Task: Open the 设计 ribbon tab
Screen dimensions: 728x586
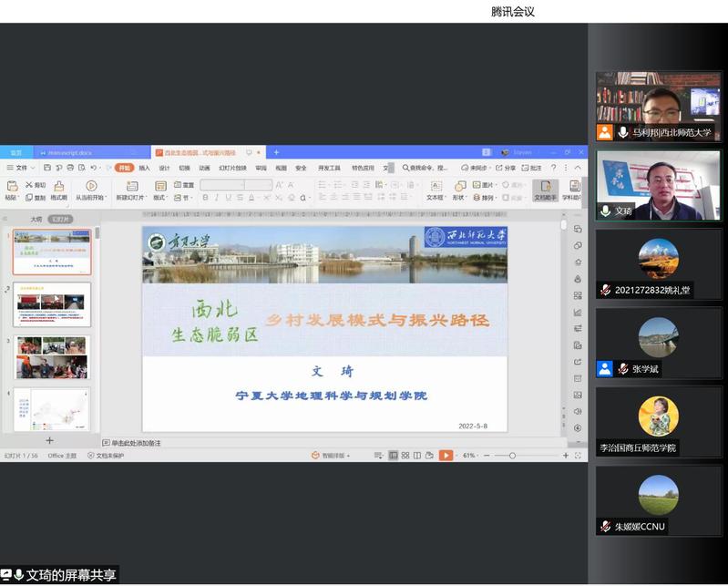Action: point(165,168)
